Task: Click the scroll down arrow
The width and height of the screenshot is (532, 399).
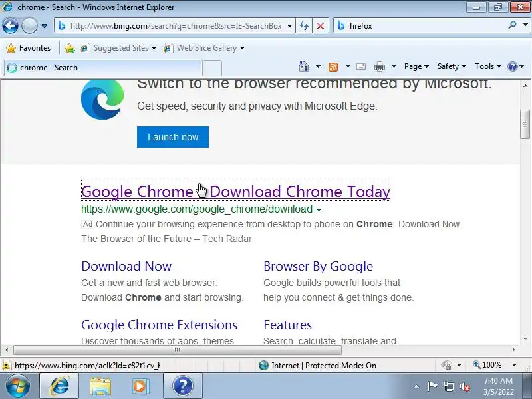Action: point(525,338)
